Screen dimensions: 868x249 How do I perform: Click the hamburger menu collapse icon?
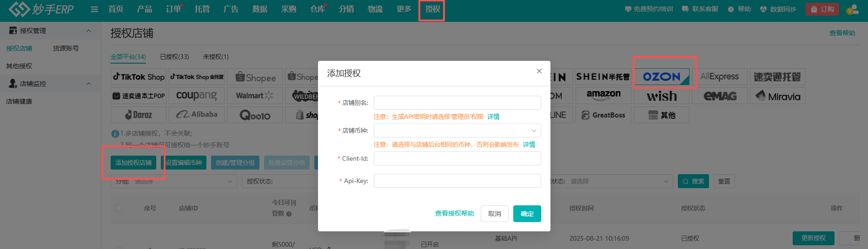click(x=94, y=9)
